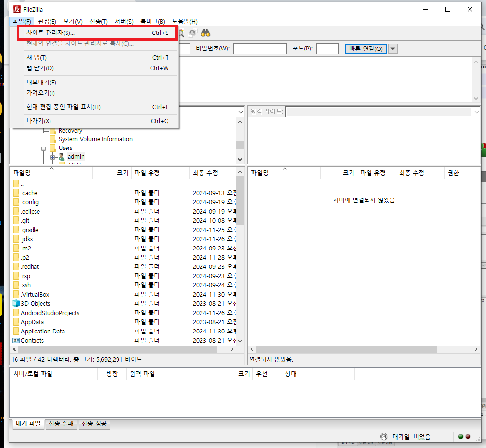The image size is (486, 448).
Task: Click the FileZilla logo in title bar
Action: pos(17,9)
